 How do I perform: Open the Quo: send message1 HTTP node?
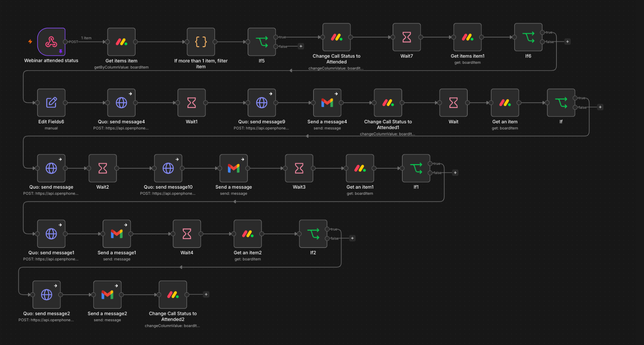tap(51, 234)
